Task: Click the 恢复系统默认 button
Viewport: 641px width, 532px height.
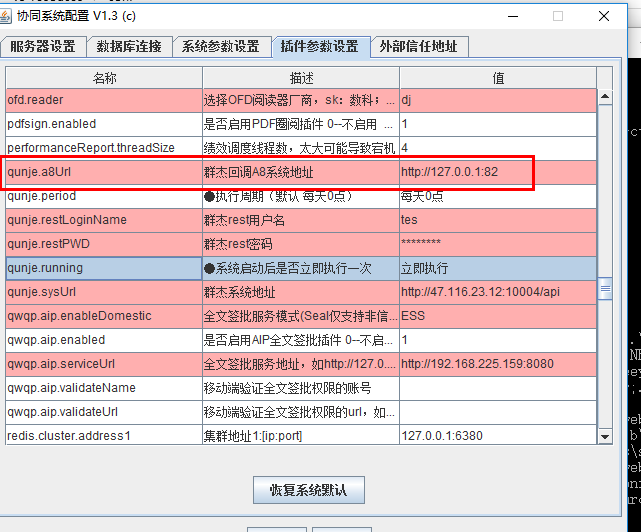Action: click(x=309, y=489)
